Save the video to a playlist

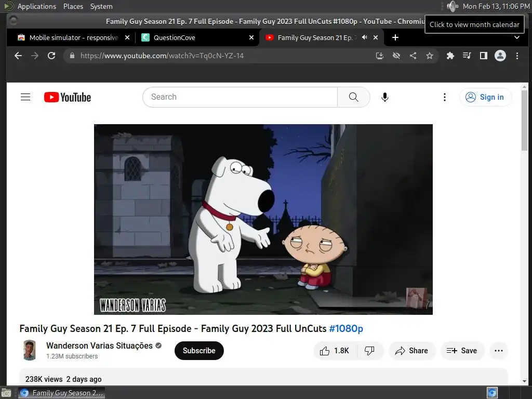(462, 351)
